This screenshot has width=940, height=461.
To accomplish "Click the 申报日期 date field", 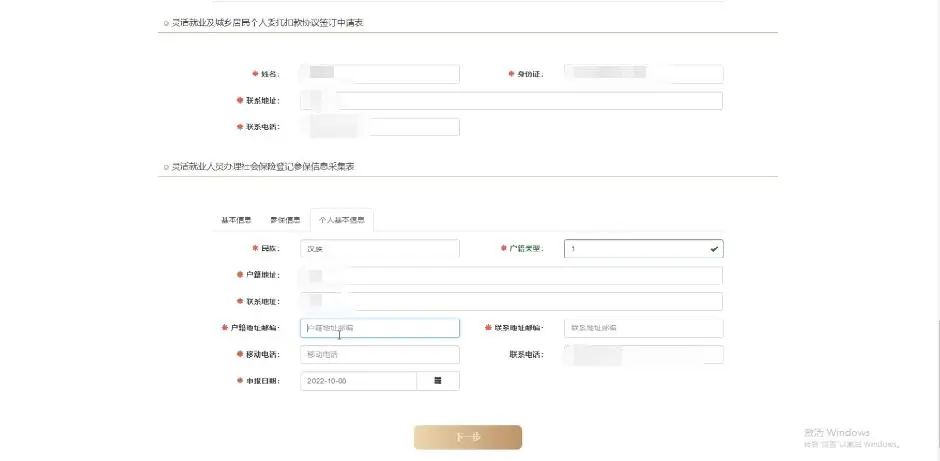I will [x=357, y=381].
